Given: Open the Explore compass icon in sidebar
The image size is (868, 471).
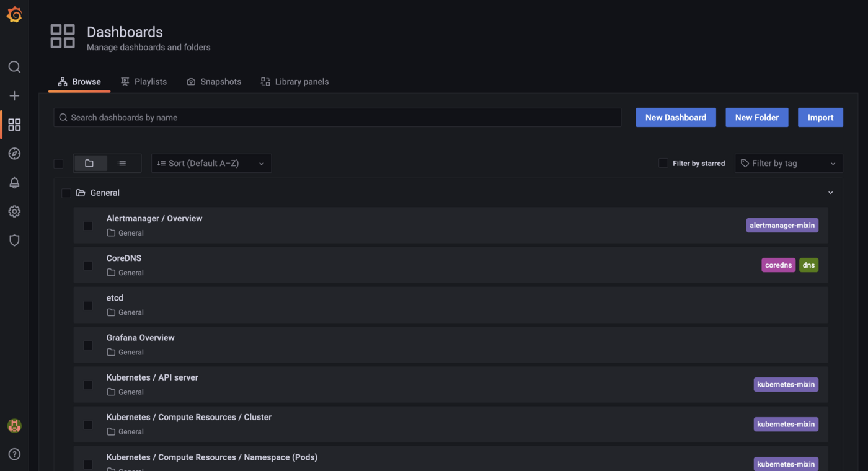Looking at the screenshot, I should [14, 153].
